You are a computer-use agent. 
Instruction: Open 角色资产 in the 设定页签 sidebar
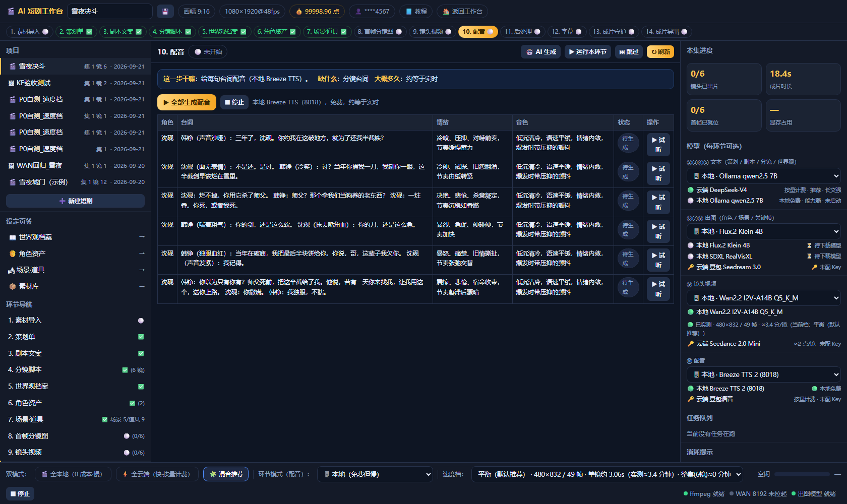point(76,254)
